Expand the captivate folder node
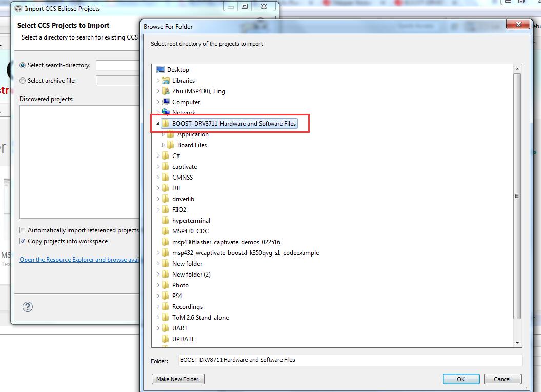The image size is (541, 392). pos(158,166)
